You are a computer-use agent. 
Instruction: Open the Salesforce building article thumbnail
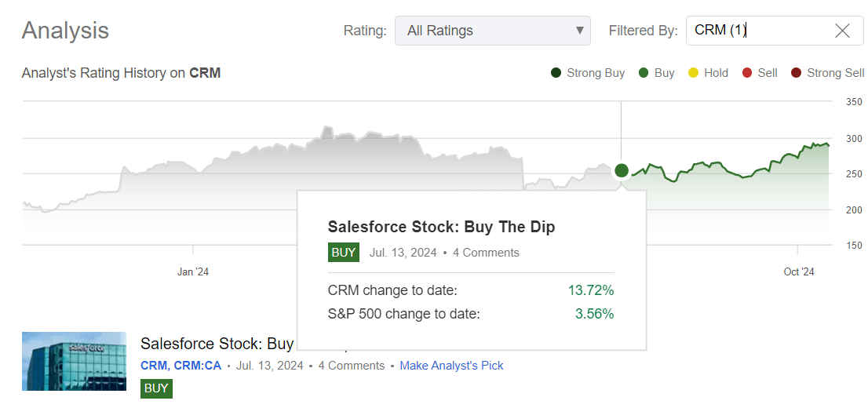[x=74, y=361]
